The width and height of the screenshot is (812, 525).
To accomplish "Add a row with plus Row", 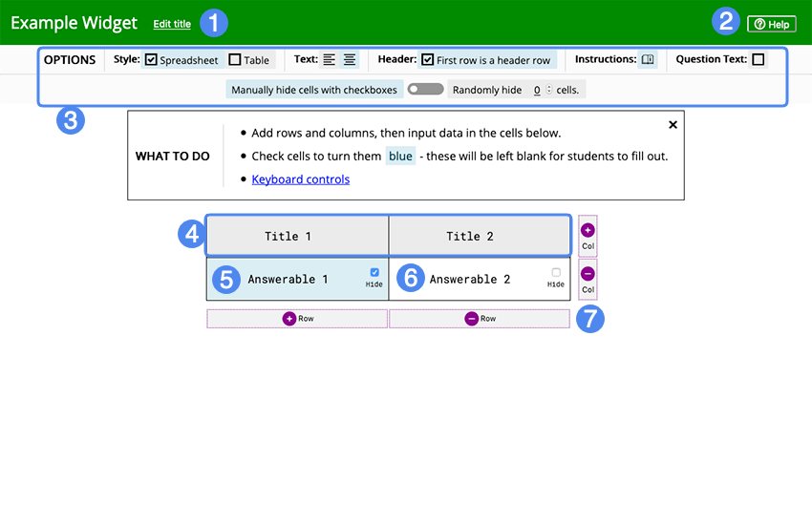I will pyautogui.click(x=297, y=319).
